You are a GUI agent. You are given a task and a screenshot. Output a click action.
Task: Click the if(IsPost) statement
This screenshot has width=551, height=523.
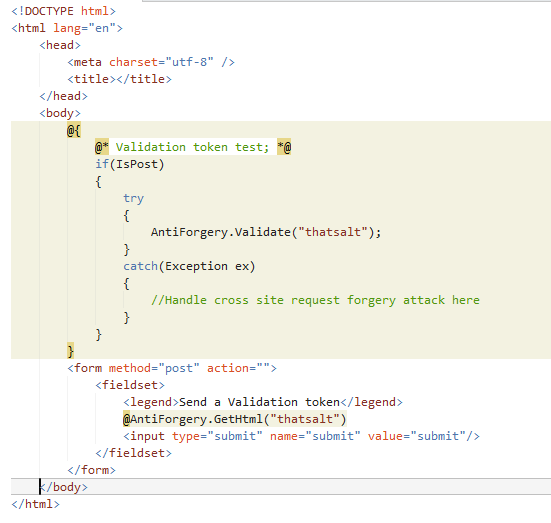pos(130,164)
